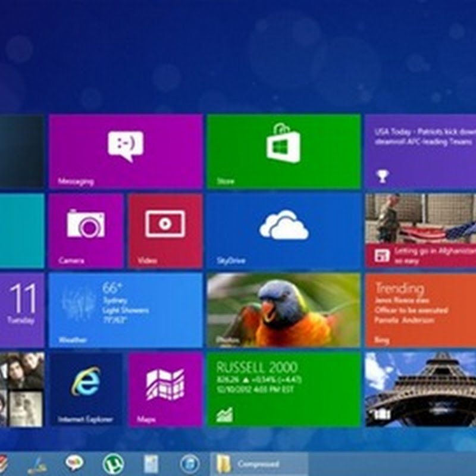Open the Maps app tile
The width and height of the screenshot is (476, 476).
point(165,389)
